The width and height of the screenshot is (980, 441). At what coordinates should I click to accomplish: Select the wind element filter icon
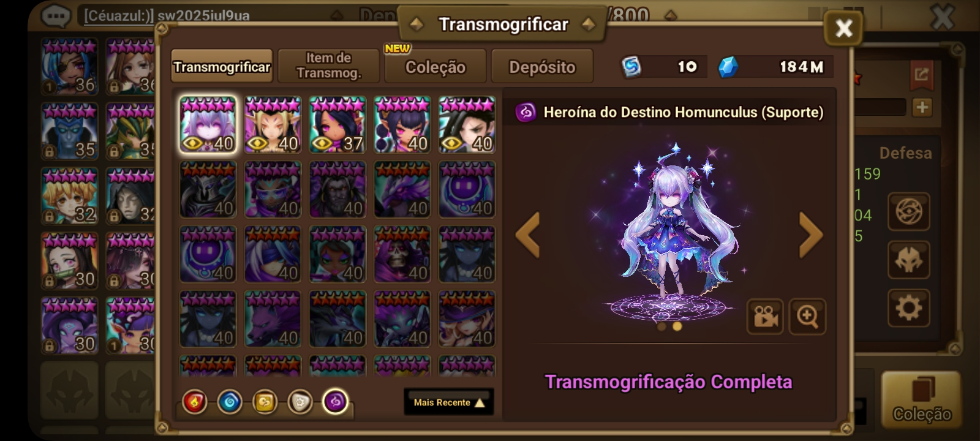[x=265, y=402]
